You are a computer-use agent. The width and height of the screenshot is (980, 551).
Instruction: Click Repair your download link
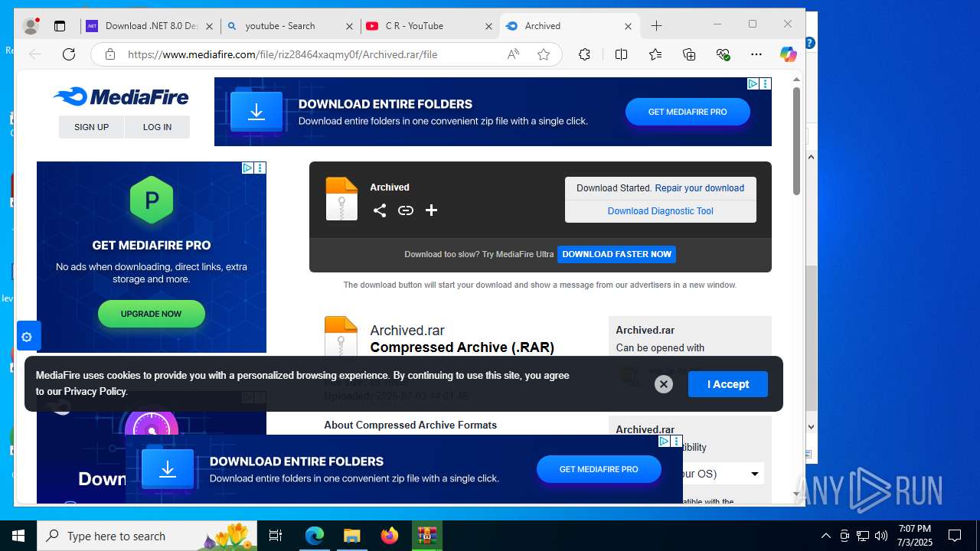[x=699, y=188]
